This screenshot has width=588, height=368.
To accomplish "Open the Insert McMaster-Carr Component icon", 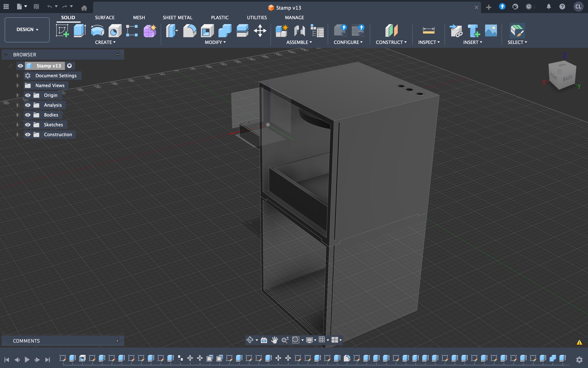I will point(473,31).
